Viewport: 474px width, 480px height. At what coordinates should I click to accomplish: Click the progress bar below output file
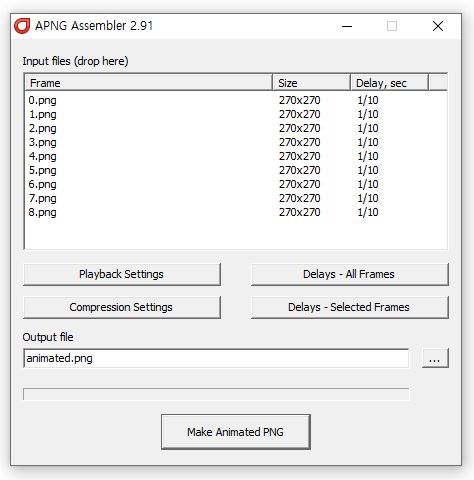click(x=216, y=394)
